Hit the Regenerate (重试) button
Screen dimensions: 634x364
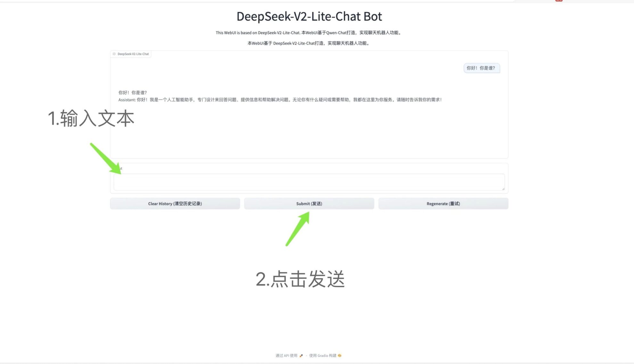coord(443,204)
